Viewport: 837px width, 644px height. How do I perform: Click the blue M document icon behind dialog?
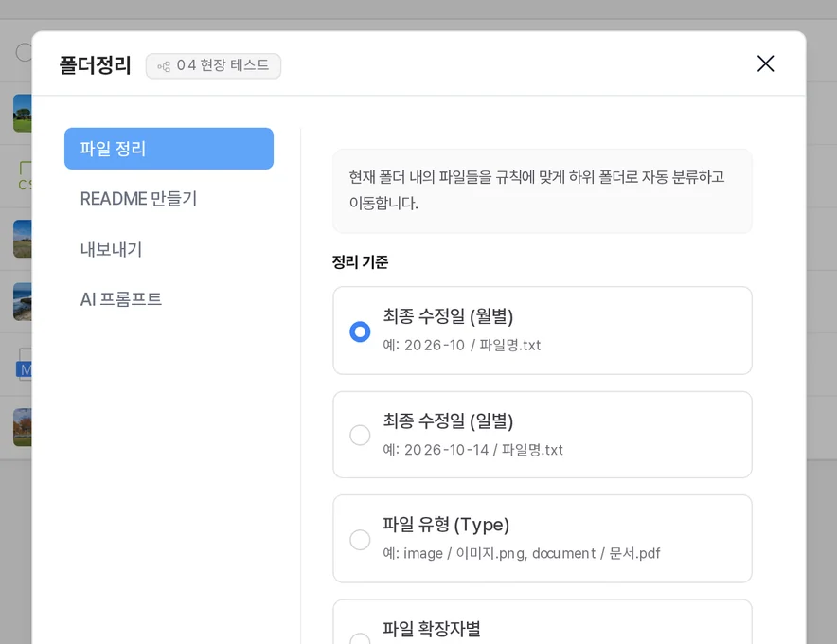point(24,365)
